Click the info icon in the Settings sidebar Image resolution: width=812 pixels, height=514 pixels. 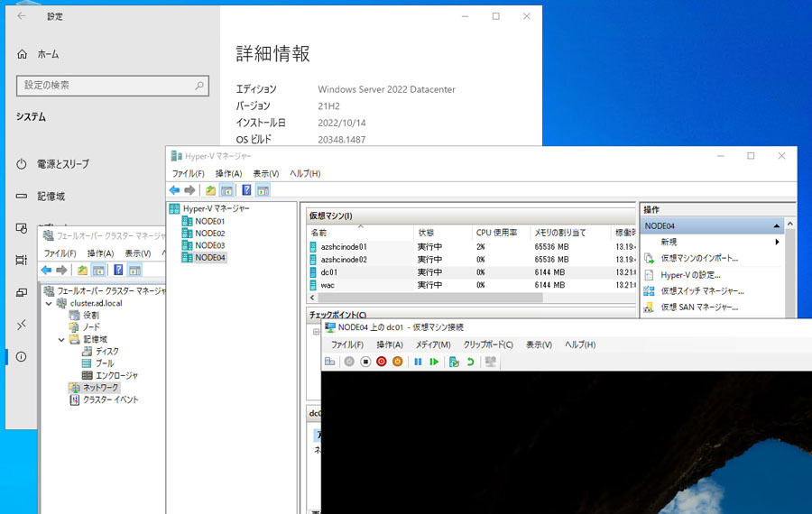click(x=22, y=356)
